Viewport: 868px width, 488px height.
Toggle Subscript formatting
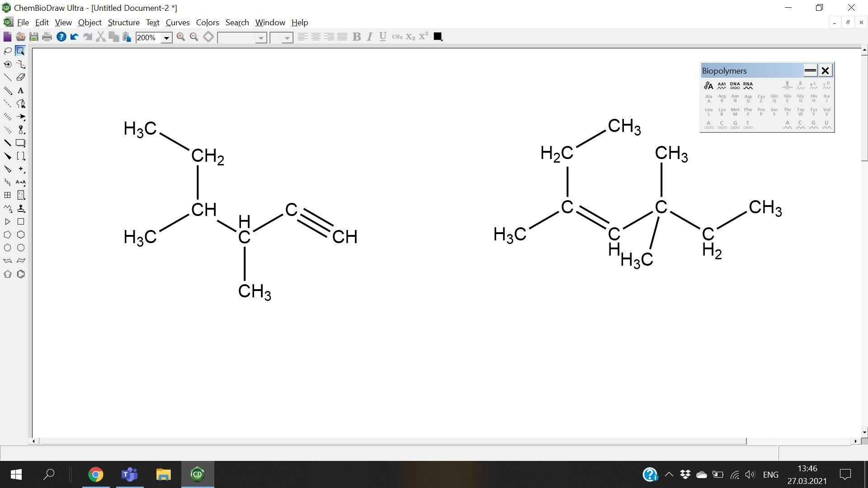pyautogui.click(x=410, y=37)
